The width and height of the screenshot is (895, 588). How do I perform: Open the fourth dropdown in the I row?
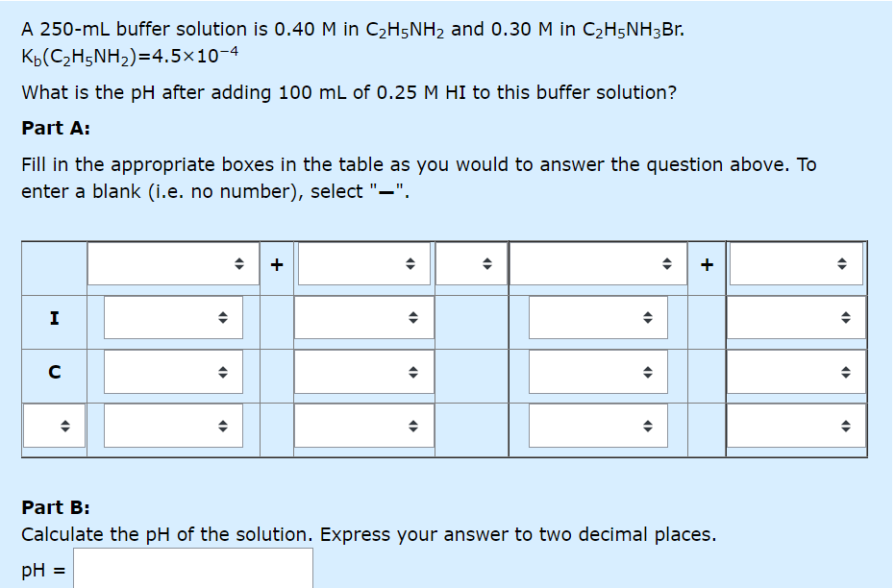pos(795,318)
